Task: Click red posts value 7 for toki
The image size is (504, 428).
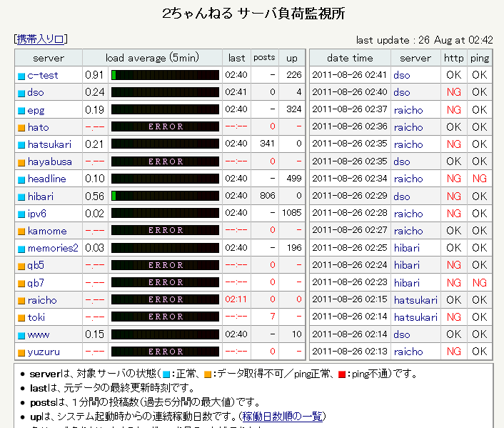Action: click(x=273, y=317)
